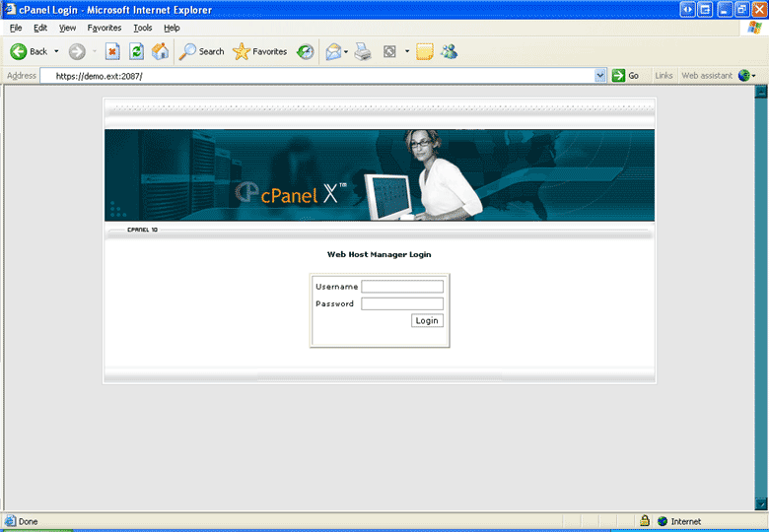Screen dimensions: 769x532
Task: Click the Login button
Action: click(427, 320)
